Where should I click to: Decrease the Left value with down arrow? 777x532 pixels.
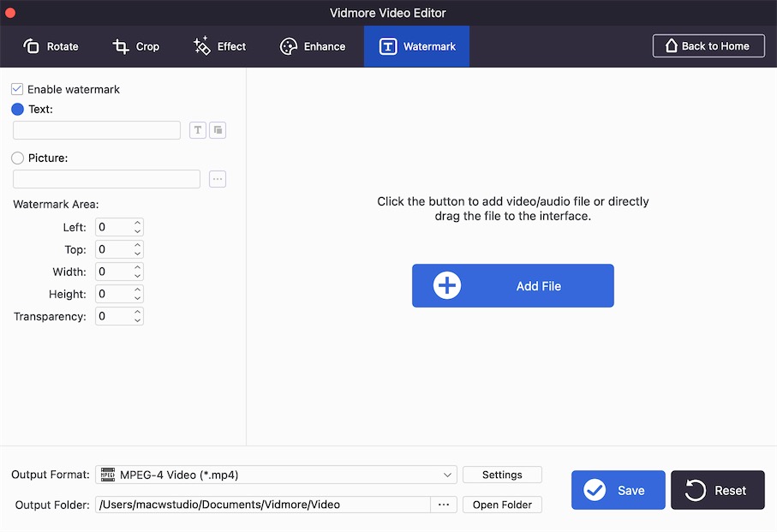(138, 231)
